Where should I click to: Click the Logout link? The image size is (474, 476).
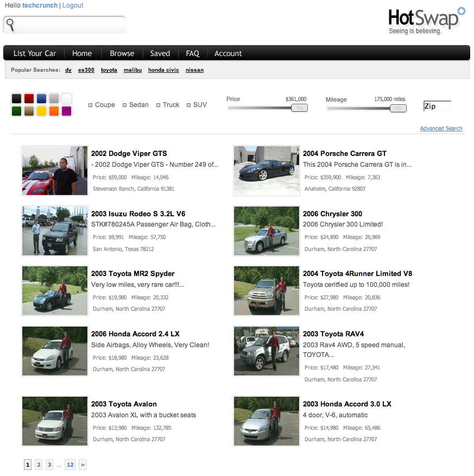pos(73,5)
